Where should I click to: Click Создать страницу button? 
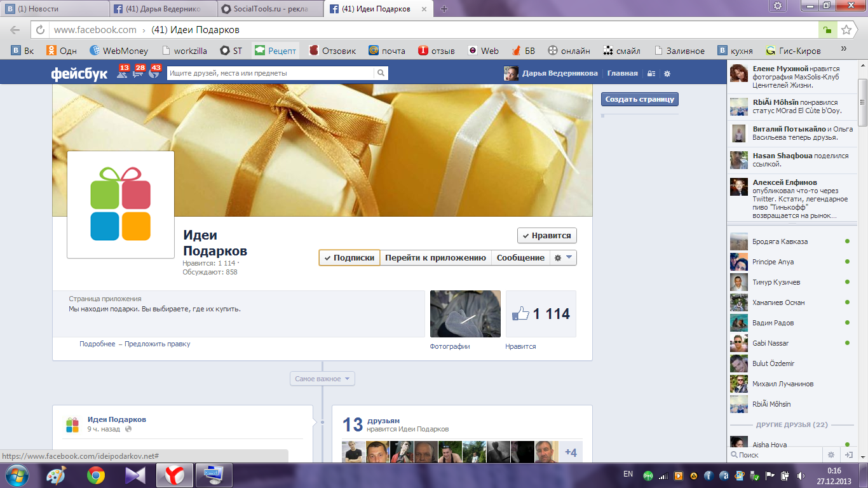pos(640,99)
